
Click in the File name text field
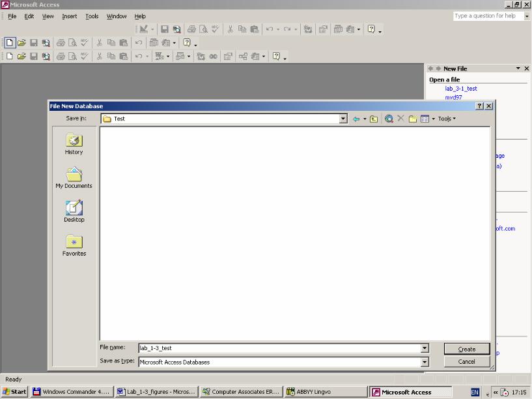click(280, 348)
